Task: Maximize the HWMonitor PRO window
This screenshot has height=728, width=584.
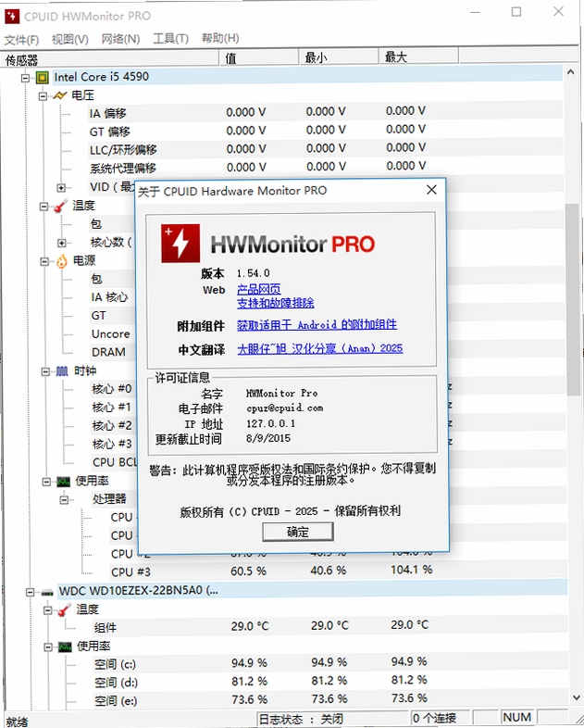Action: point(516,12)
